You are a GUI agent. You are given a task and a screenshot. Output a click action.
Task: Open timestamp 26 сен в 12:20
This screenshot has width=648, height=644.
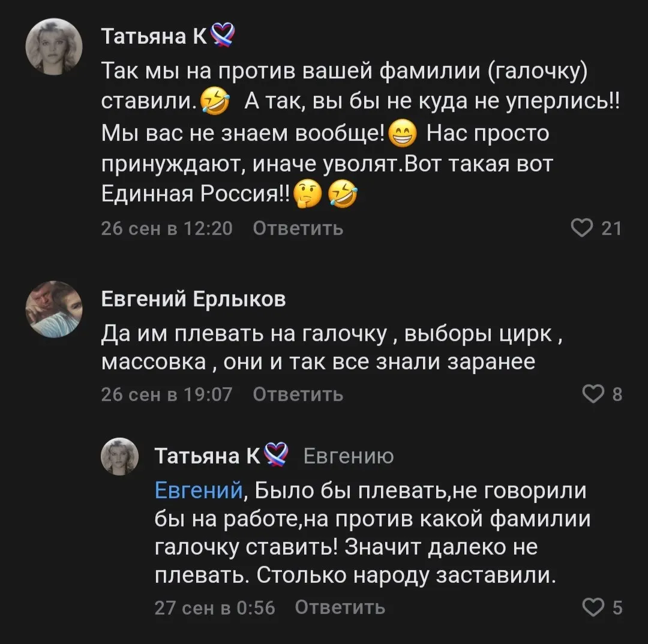167,228
